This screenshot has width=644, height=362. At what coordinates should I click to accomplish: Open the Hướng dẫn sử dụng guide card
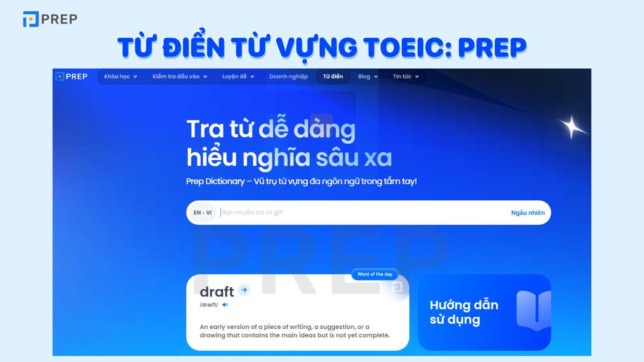(483, 313)
